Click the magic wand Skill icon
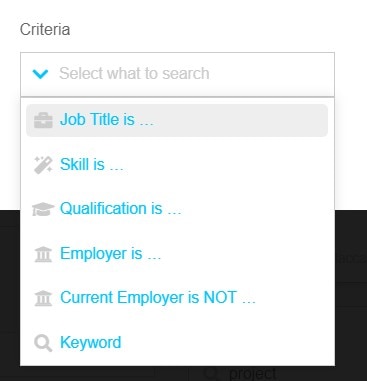The image size is (367, 381). pyautogui.click(x=43, y=165)
